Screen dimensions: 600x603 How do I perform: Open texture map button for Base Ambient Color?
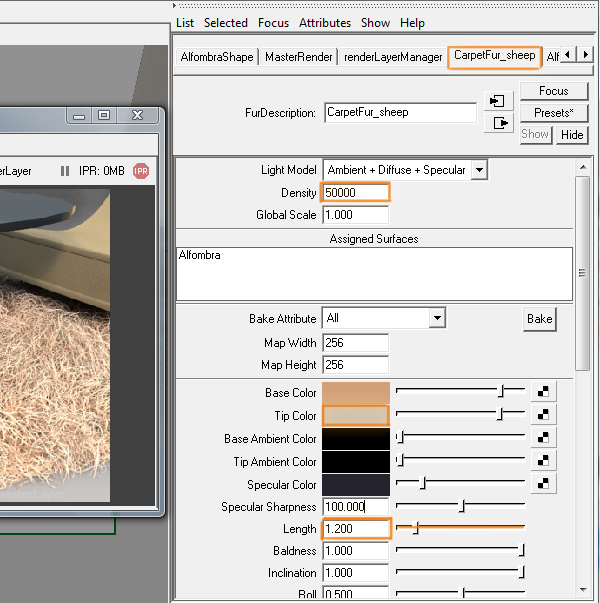pos(543,438)
